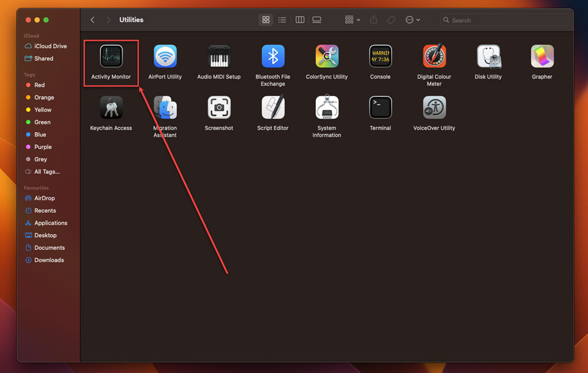The height and width of the screenshot is (373, 588).
Task: Click the Search field
Action: (504, 20)
